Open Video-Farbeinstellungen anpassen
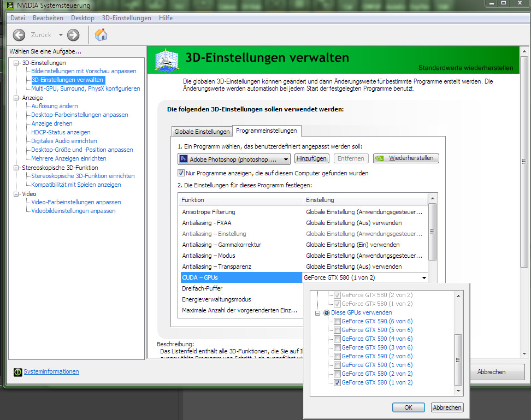Viewport: 531px width, 420px height. [x=76, y=202]
